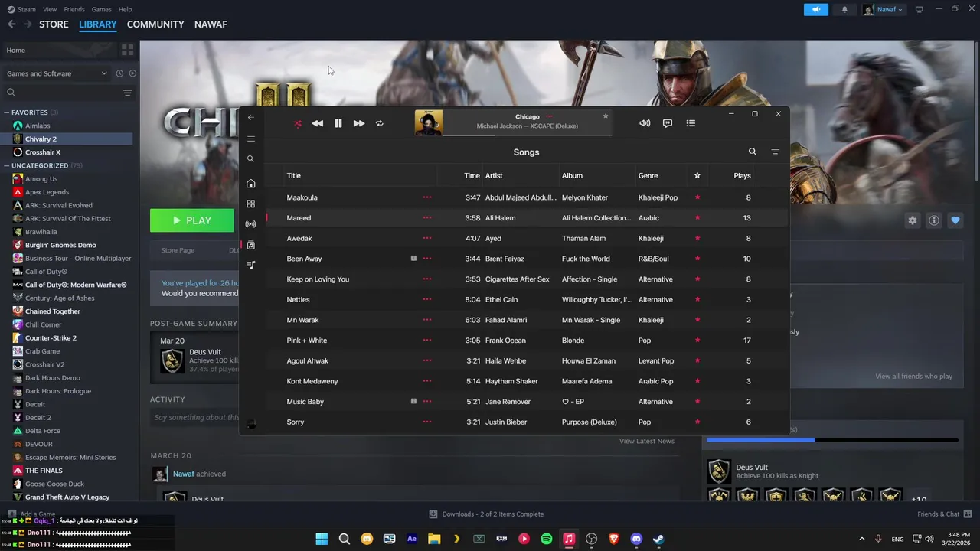Open advanced library filter options
The image size is (980, 551).
point(127,93)
